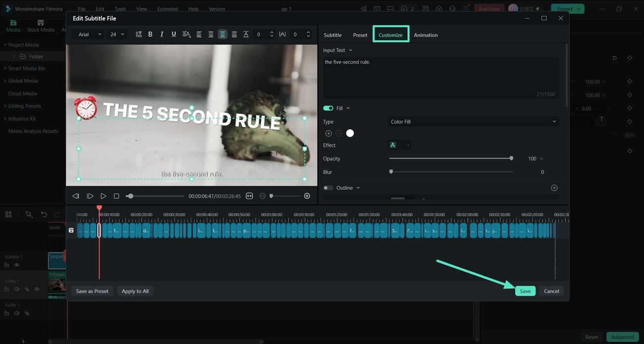Click into the Input Text field
This screenshot has height=344, width=644.
(441, 77)
